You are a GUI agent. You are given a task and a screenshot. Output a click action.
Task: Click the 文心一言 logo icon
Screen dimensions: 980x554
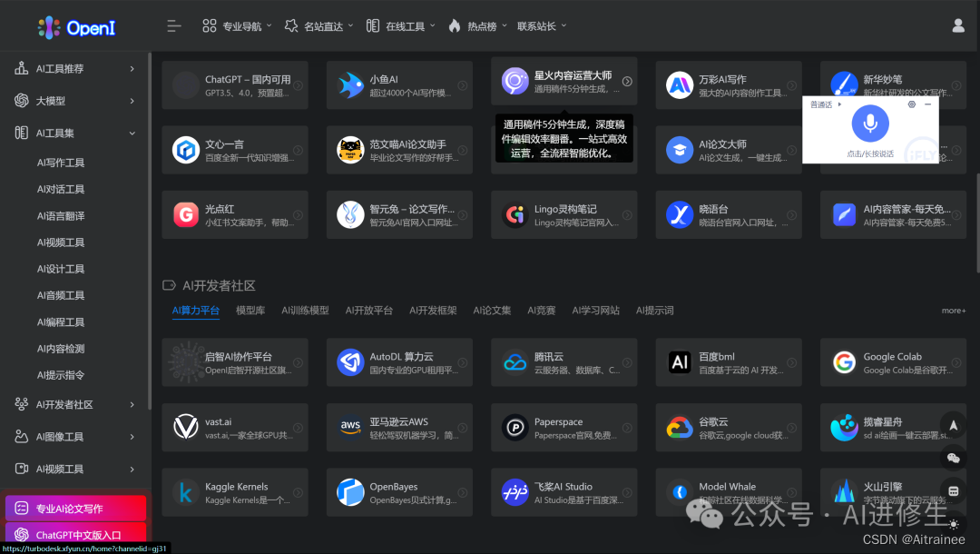[x=186, y=150]
